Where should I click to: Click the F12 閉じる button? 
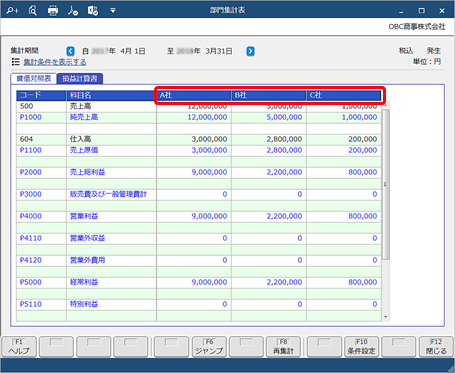[x=436, y=347]
